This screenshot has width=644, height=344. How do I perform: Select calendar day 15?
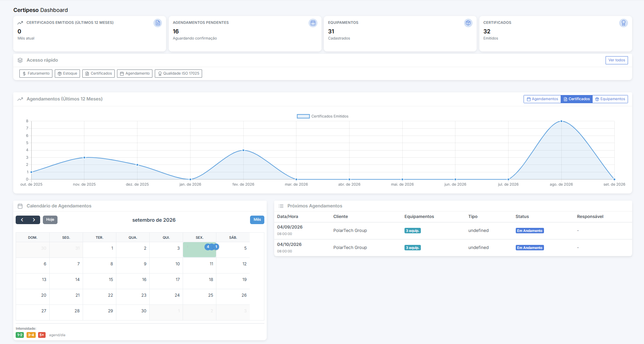click(x=99, y=281)
